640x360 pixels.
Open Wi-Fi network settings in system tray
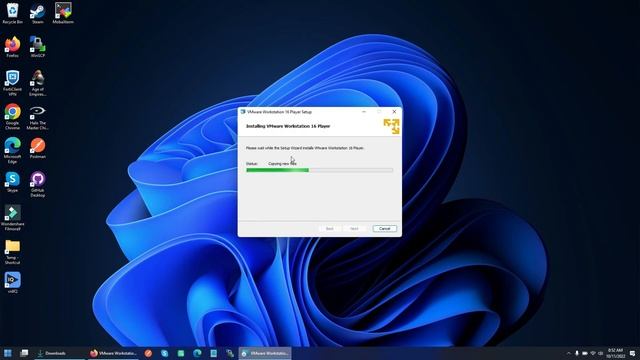pyautogui.click(x=593, y=353)
